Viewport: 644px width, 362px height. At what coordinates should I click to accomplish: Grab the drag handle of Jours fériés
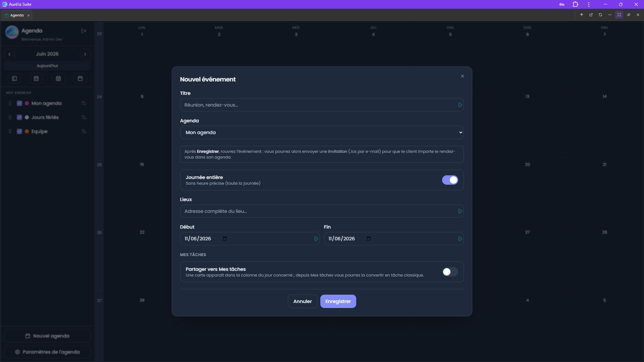pos(10,117)
